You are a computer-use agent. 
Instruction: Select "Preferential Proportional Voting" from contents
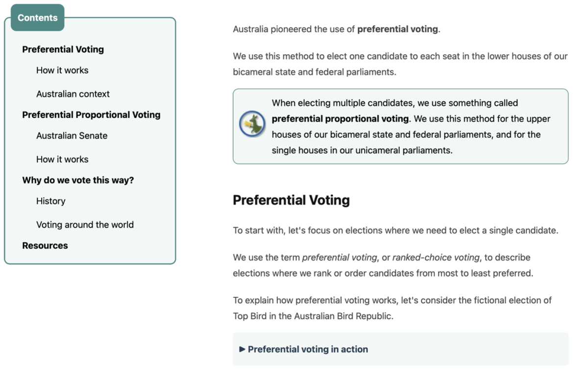(x=91, y=115)
